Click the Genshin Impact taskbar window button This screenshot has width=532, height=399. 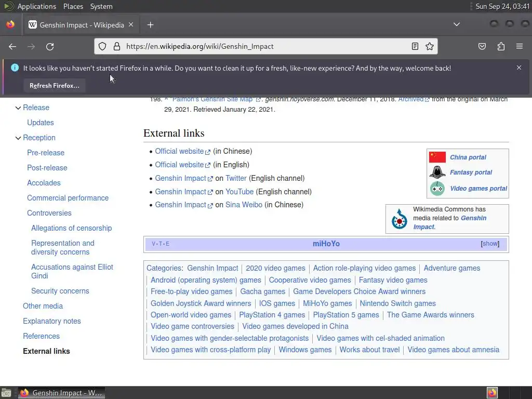coord(61,393)
